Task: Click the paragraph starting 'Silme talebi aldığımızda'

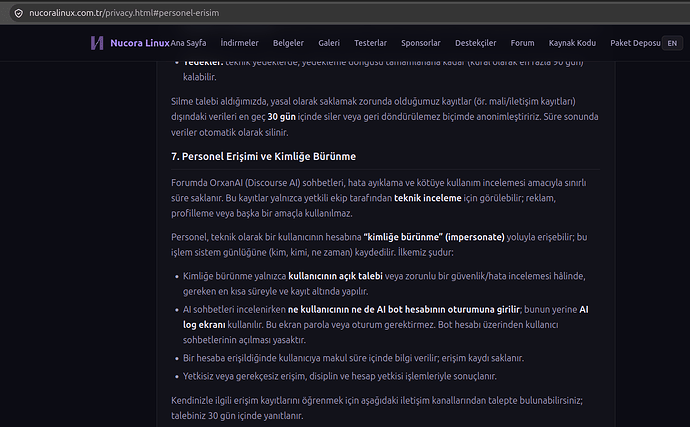Action: click(385, 117)
